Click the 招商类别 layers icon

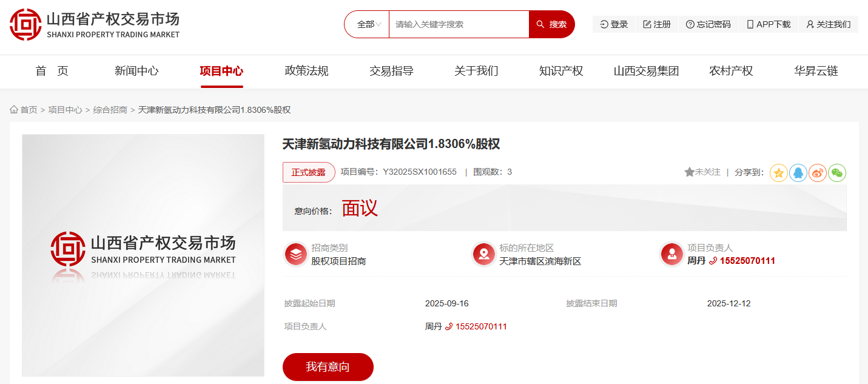point(296,254)
